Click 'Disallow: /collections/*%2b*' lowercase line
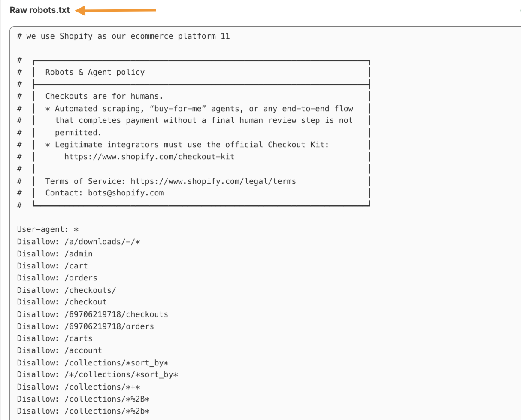Screen dimensions: 521x420 pos(83,411)
